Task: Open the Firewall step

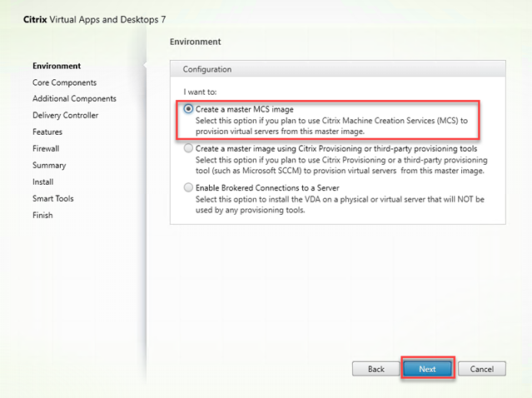Action: pos(46,148)
